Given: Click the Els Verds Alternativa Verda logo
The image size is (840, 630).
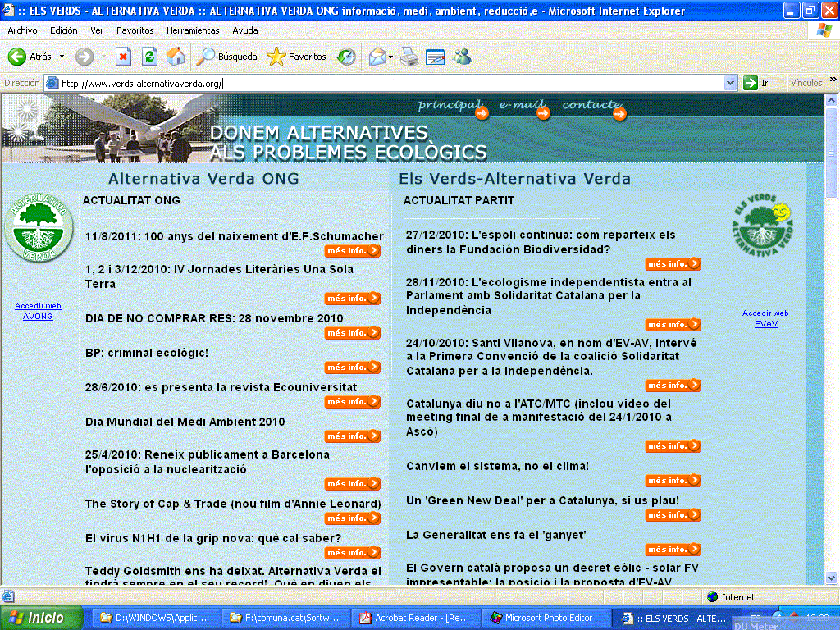Looking at the screenshot, I should (763, 226).
